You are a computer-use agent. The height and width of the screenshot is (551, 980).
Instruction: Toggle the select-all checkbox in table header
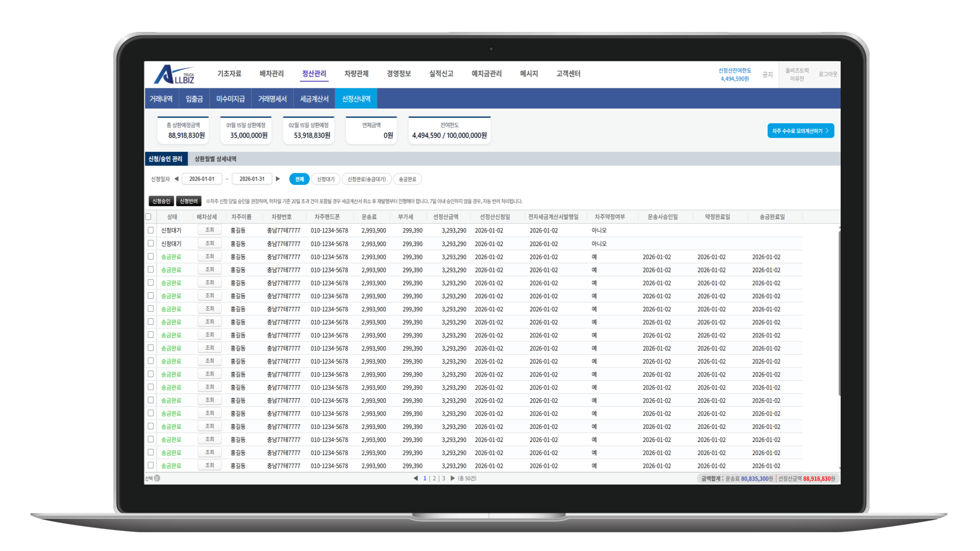pos(149,217)
